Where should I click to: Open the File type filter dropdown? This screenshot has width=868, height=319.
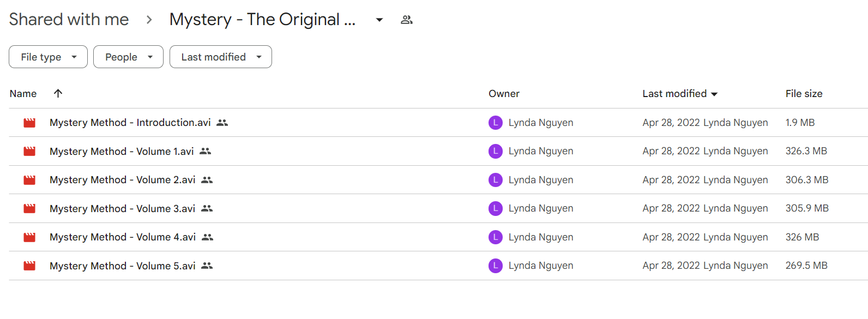(x=48, y=57)
